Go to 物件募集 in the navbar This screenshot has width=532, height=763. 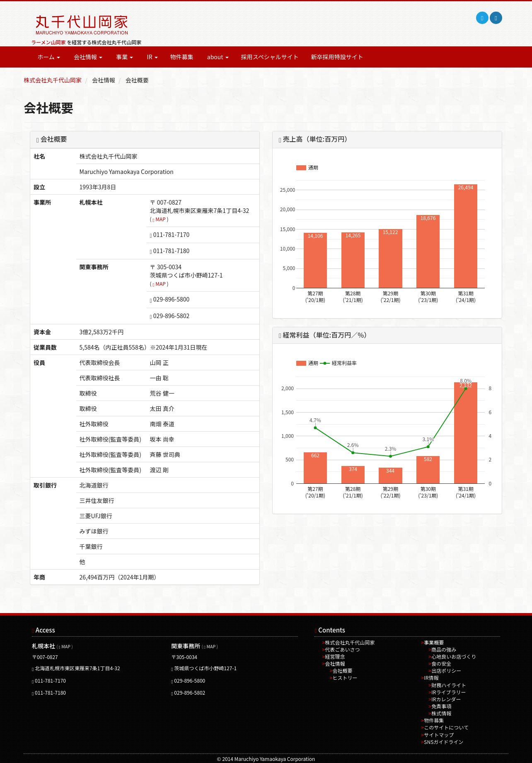click(x=182, y=57)
